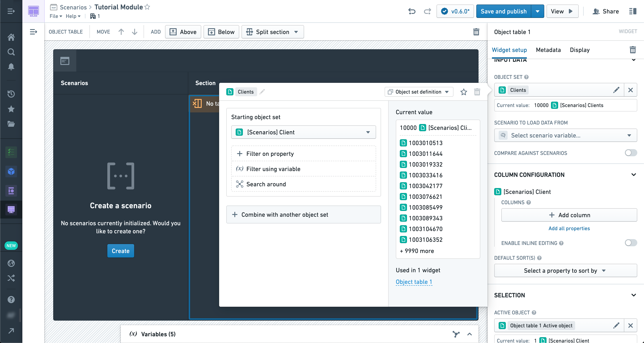Move section up with up arrow
This screenshot has width=644, height=343.
point(121,32)
